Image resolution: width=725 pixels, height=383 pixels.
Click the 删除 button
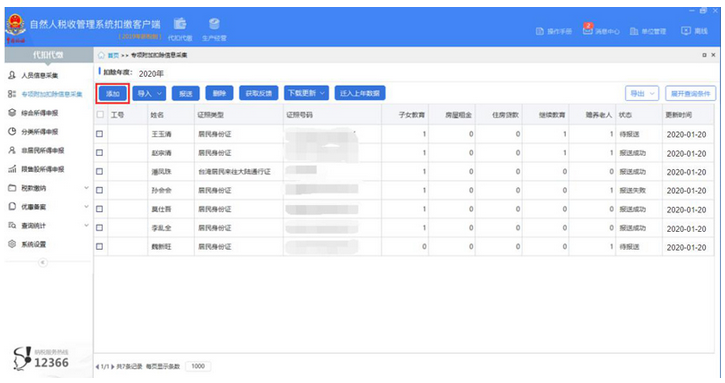(219, 93)
